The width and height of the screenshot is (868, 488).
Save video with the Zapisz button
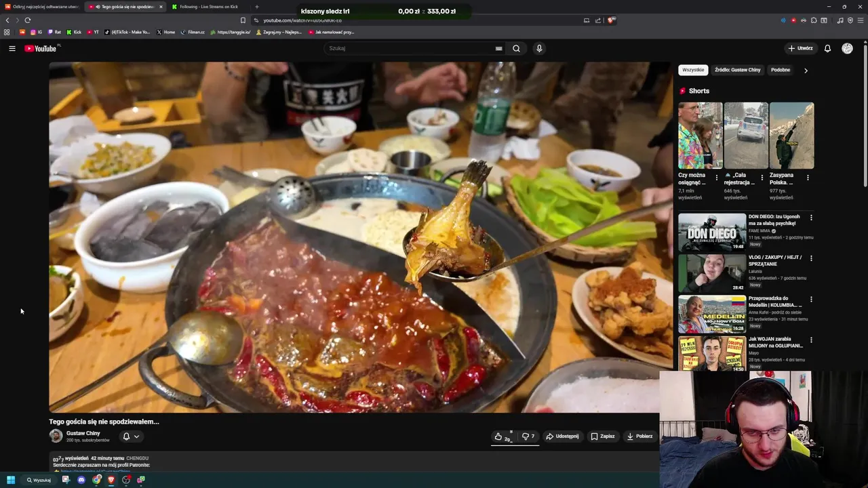(x=603, y=436)
